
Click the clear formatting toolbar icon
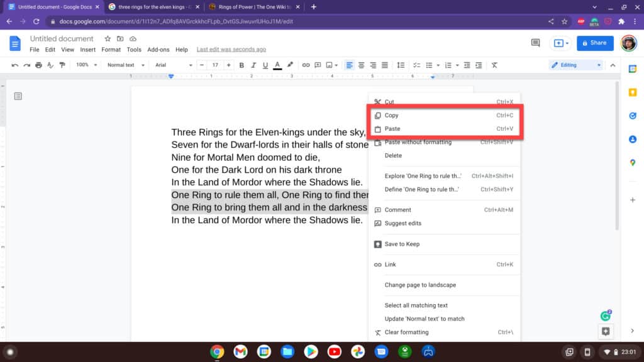pyautogui.click(x=494, y=65)
